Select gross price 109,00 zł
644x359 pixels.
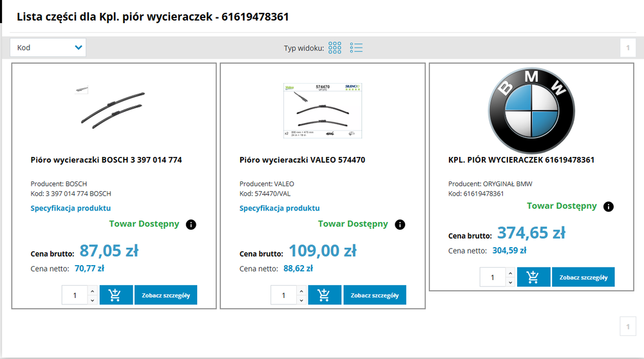[323, 251]
